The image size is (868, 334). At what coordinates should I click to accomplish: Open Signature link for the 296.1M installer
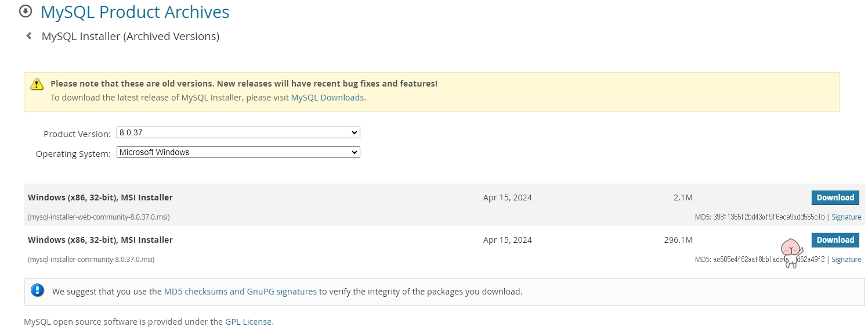[x=846, y=260]
